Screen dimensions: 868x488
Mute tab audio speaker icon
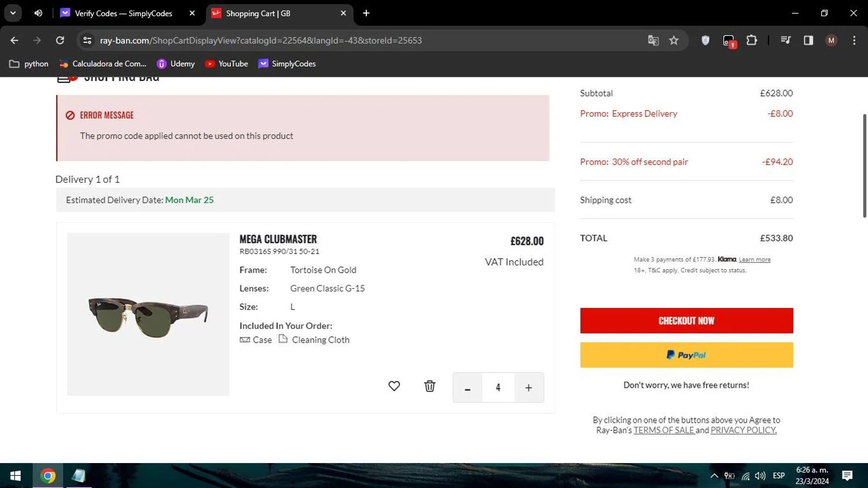tap(38, 13)
